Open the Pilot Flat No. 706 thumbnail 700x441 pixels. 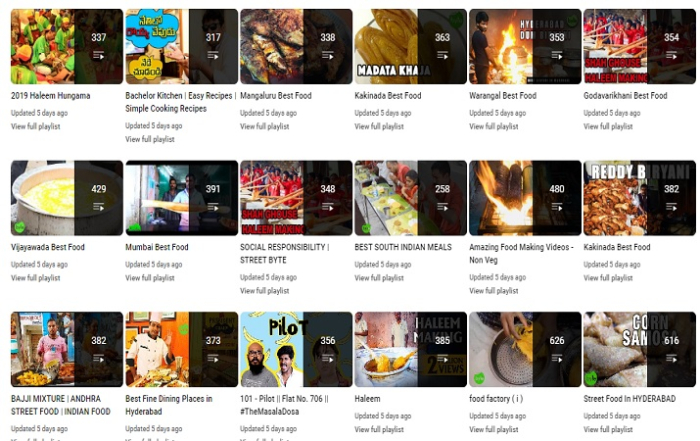[296, 349]
